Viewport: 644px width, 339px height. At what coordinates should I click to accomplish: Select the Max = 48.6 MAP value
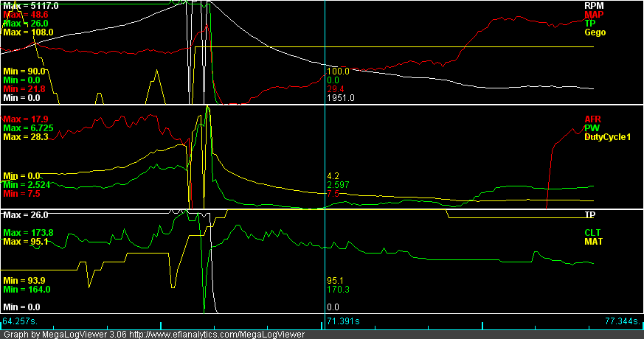pyautogui.click(x=26, y=15)
